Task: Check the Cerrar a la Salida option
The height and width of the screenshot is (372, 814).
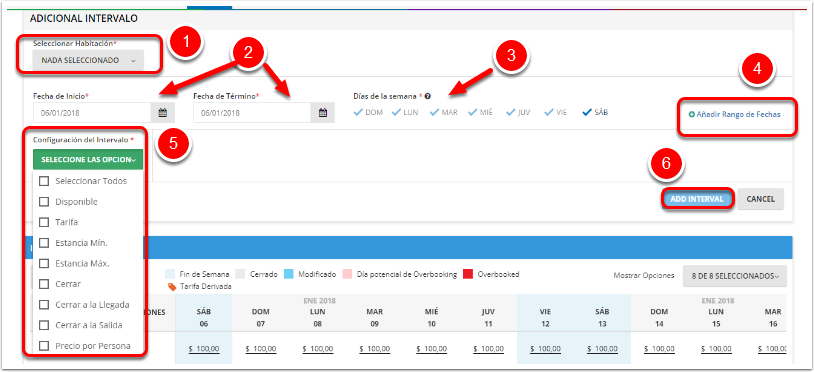Action: click(x=44, y=325)
